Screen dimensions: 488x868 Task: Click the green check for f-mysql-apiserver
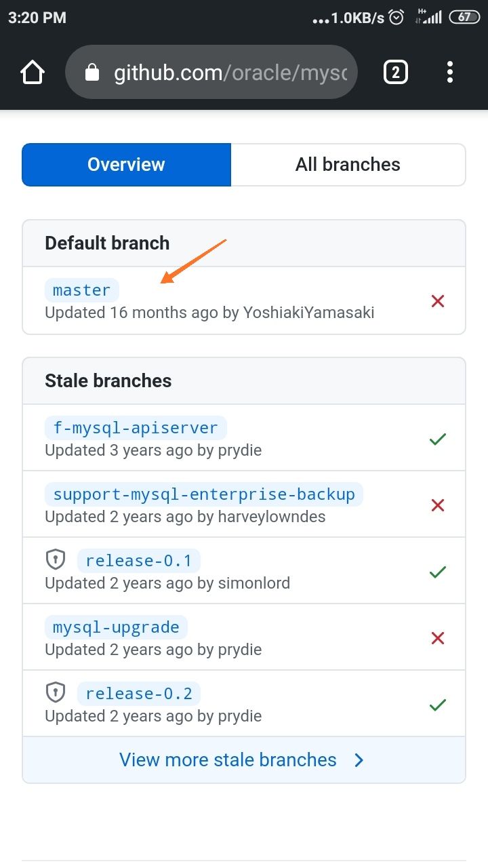(438, 439)
